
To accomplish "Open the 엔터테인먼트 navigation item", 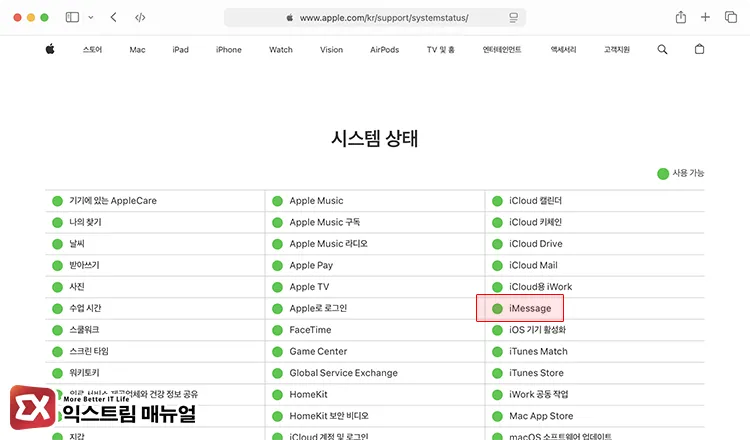I will pyautogui.click(x=502, y=49).
